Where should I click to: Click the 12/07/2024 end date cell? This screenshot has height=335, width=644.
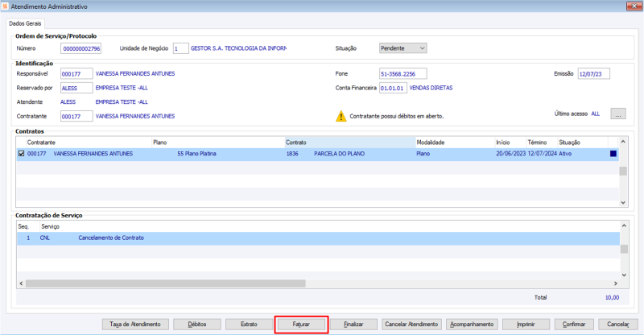click(x=542, y=154)
